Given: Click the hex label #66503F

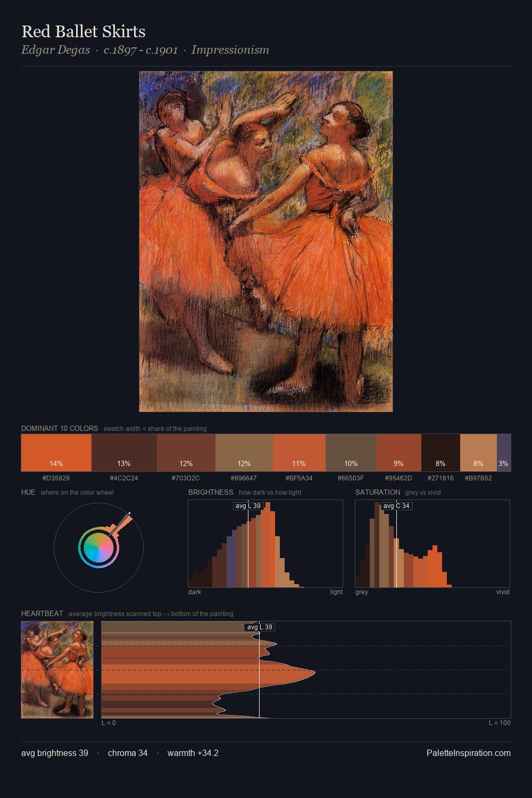Looking at the screenshot, I should [x=351, y=478].
